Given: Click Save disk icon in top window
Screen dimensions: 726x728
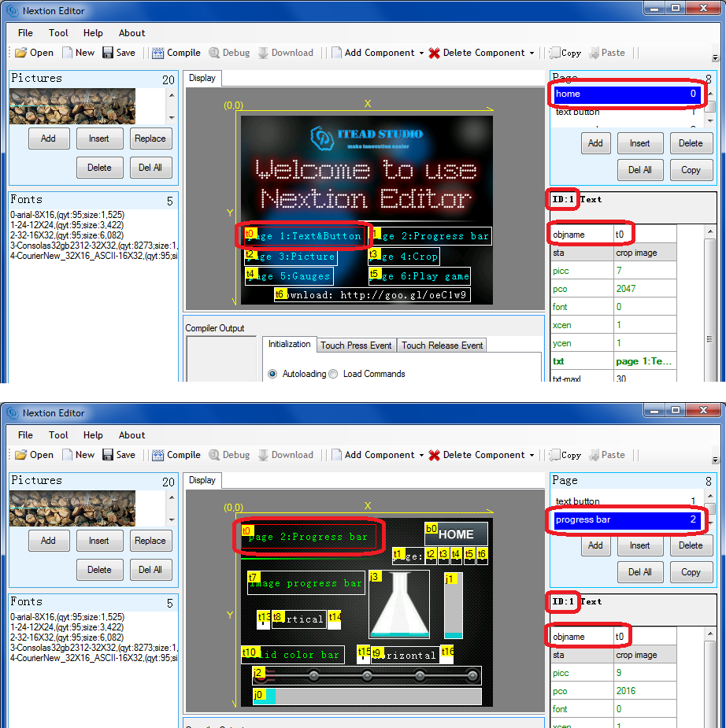Looking at the screenshot, I should coord(108,53).
